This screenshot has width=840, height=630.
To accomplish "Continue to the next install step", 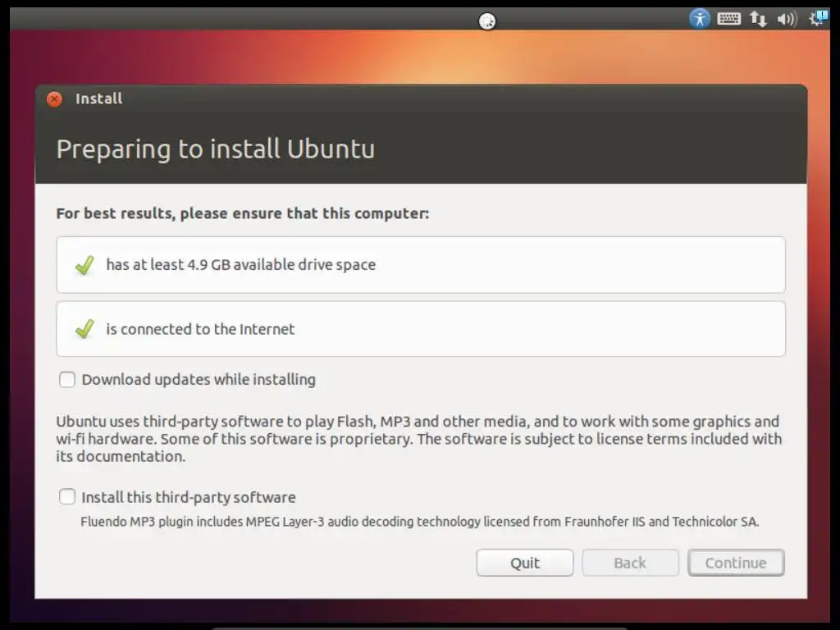I will click(x=736, y=563).
